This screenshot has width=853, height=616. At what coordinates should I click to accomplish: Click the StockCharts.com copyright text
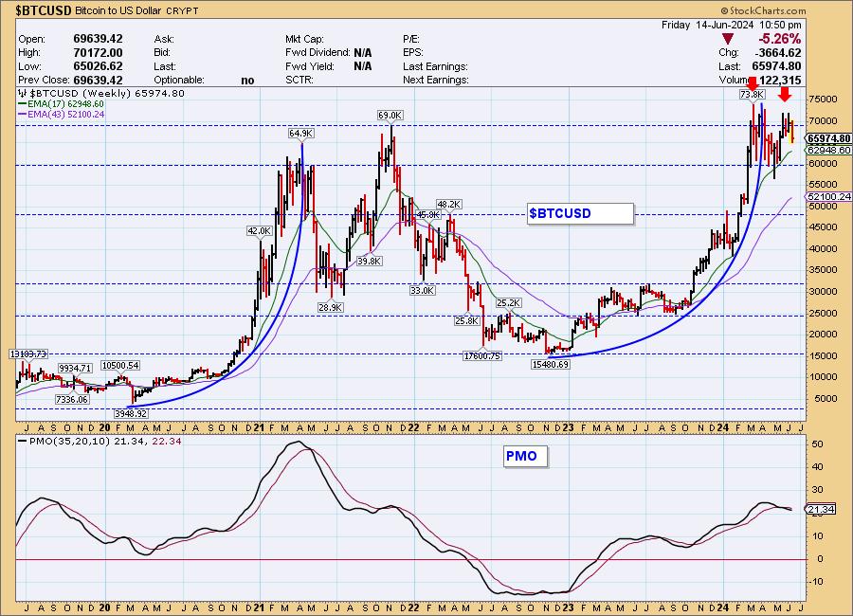pos(763,10)
